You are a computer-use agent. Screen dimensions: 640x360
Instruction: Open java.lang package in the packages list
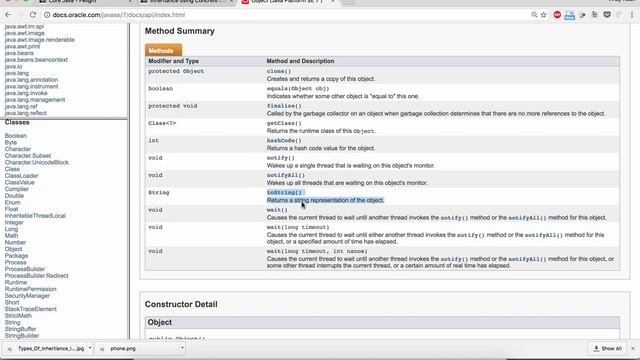pyautogui.click(x=17, y=73)
